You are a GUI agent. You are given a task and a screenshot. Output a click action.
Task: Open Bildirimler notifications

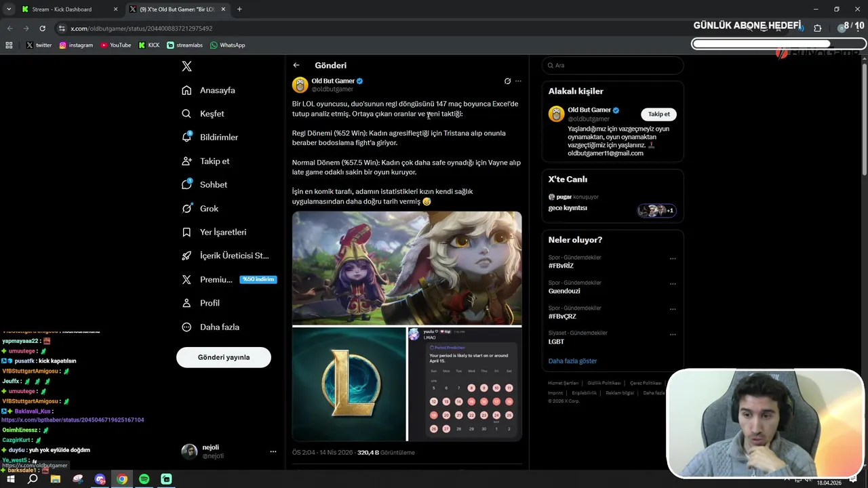point(210,137)
